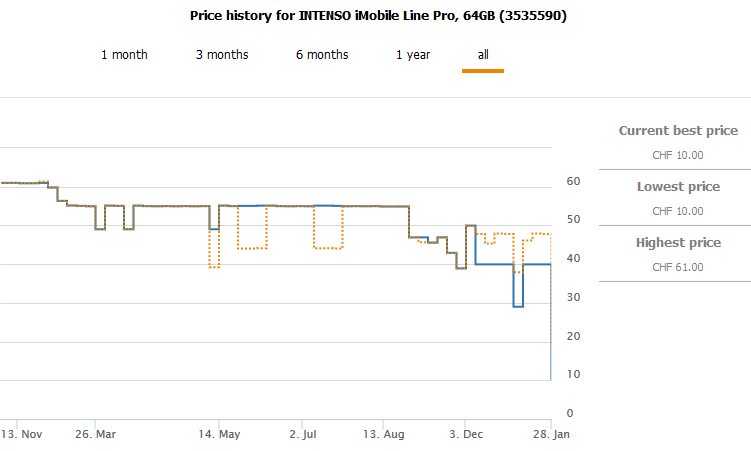Click the chart title for INTENSO iMobile Line Pro
Viewport: 751px width, 451px height.
[x=375, y=16]
